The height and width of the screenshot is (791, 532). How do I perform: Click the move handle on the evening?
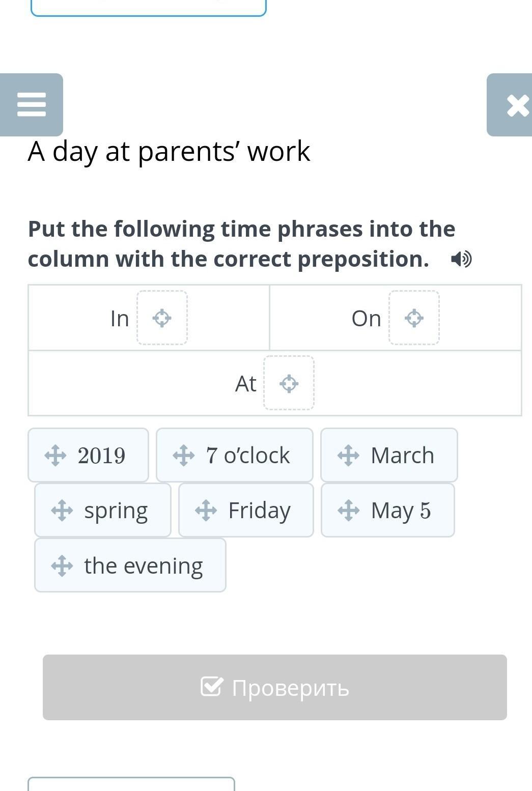click(x=62, y=566)
